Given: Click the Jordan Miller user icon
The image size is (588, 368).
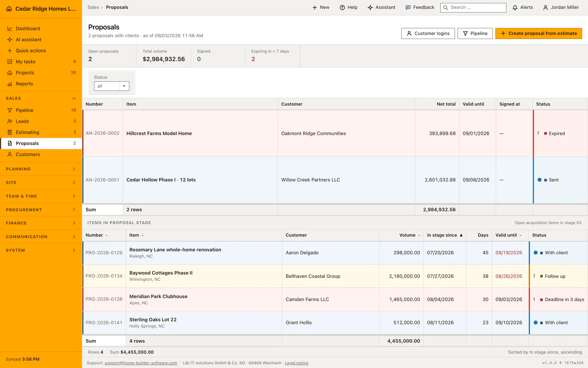Looking at the screenshot, I should 546,7.
